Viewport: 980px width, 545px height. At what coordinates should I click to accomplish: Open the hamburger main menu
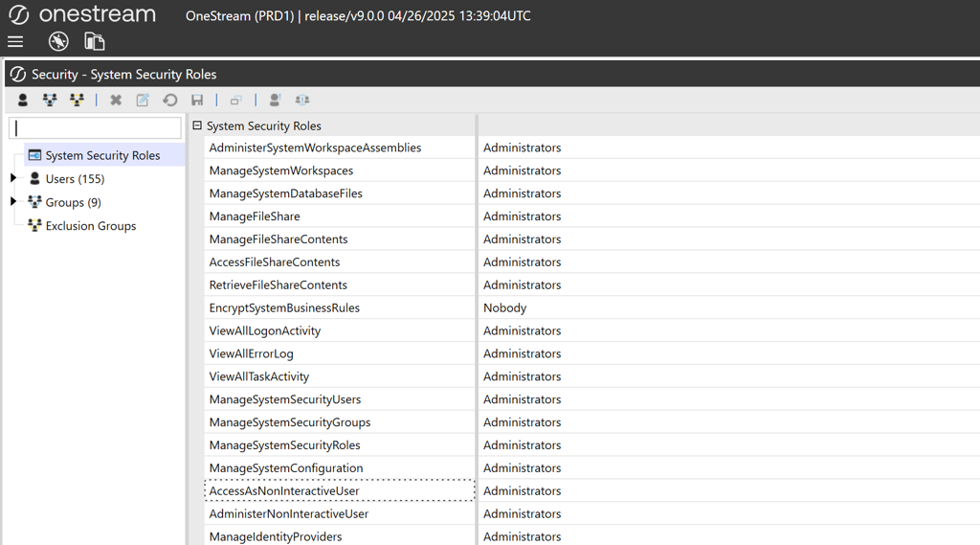click(15, 41)
